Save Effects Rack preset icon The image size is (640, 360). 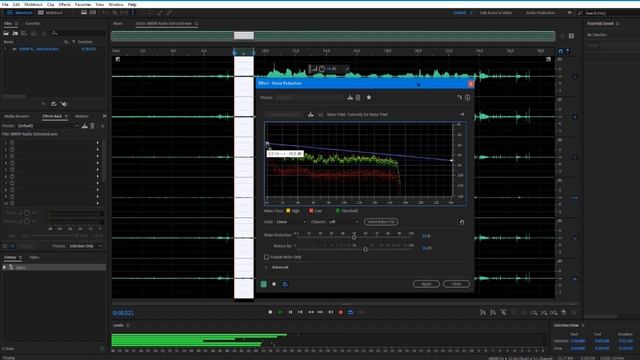coord(84,126)
